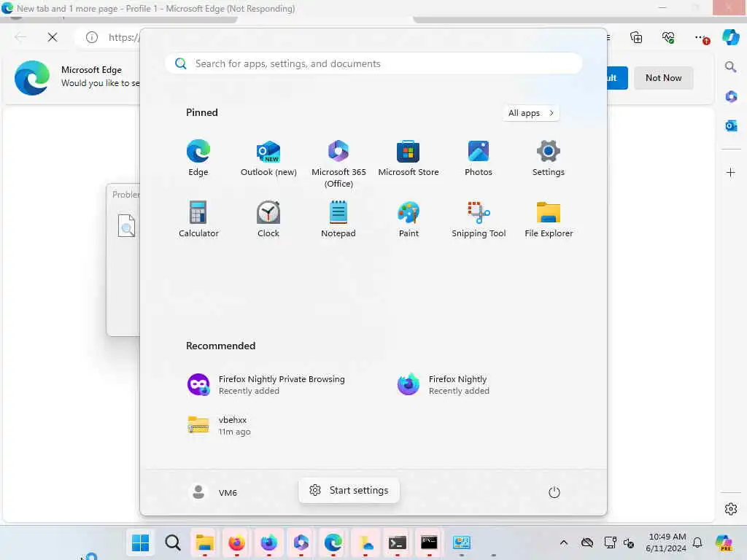
Task: Open the Settings pinned app
Action: coord(549,158)
